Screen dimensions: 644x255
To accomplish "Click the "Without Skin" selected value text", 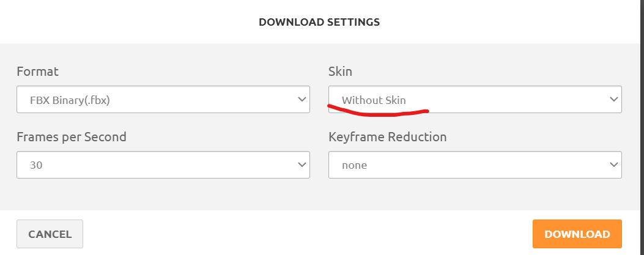I will pyautogui.click(x=374, y=100).
